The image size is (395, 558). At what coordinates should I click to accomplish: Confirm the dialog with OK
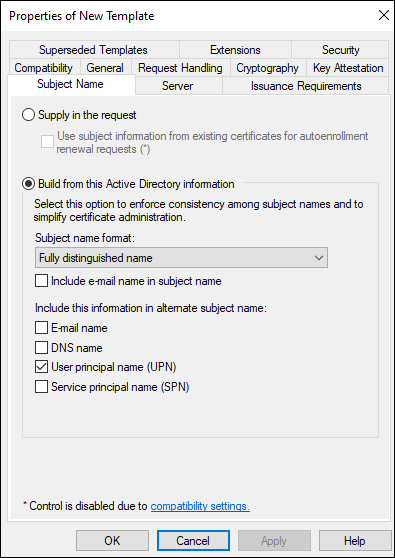112,541
